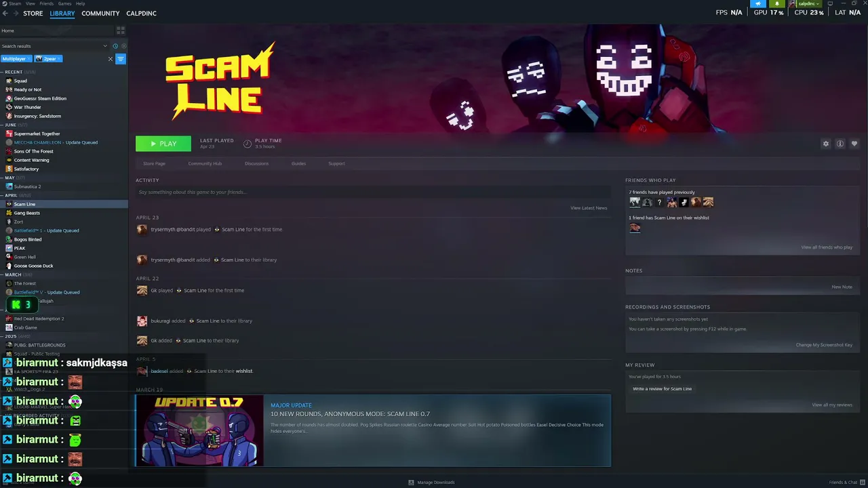Click the Goose Goose Duck icon
Screen dimensions: 868x488
[x=9, y=266]
